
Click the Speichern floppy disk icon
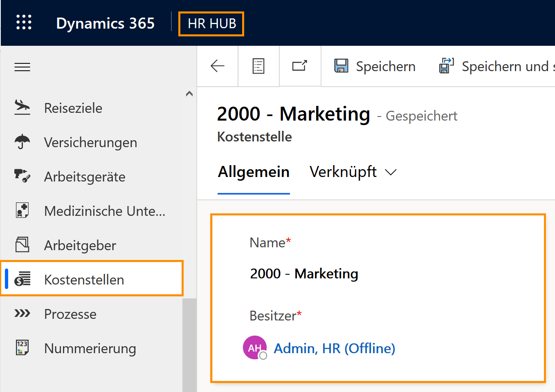click(x=341, y=66)
